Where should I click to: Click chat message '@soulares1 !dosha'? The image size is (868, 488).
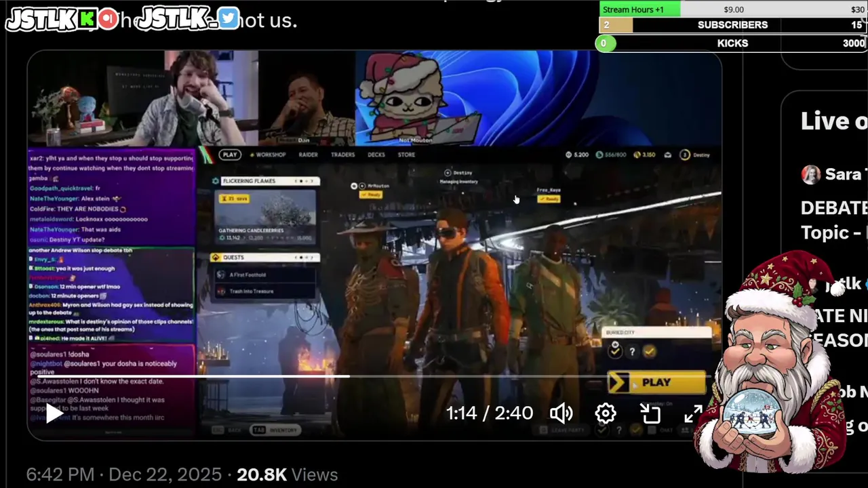pos(60,354)
